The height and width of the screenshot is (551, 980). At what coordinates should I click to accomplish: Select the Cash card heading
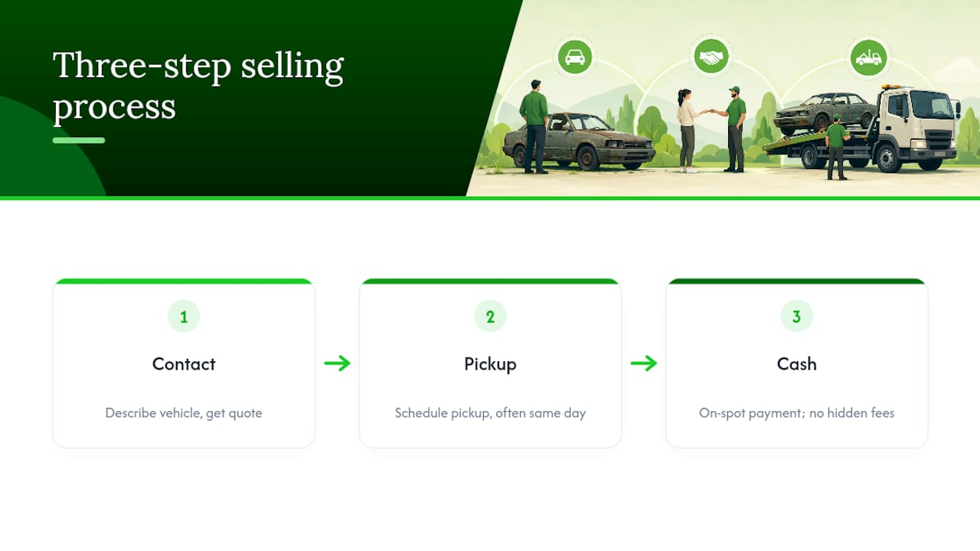[x=796, y=364]
